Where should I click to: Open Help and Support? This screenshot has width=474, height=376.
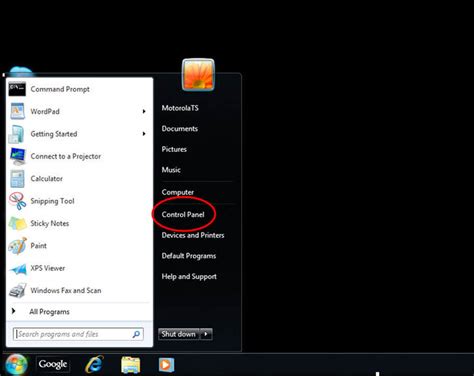189,277
